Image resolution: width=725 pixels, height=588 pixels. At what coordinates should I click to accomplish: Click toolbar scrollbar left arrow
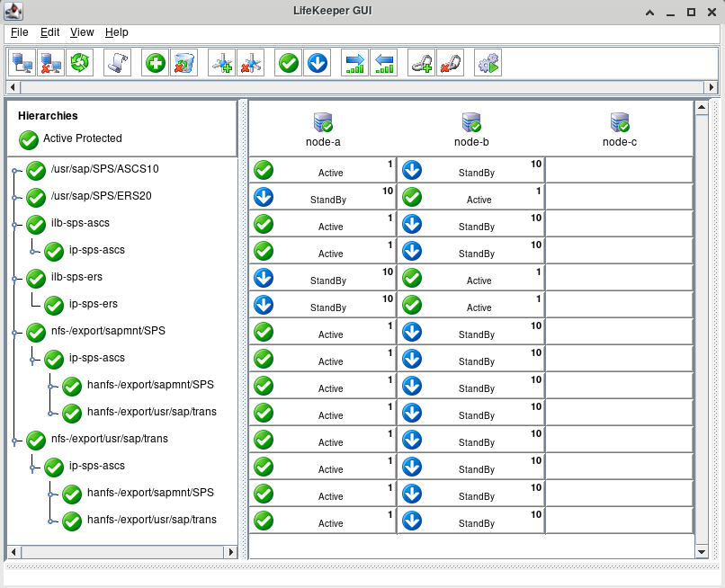click(x=13, y=87)
